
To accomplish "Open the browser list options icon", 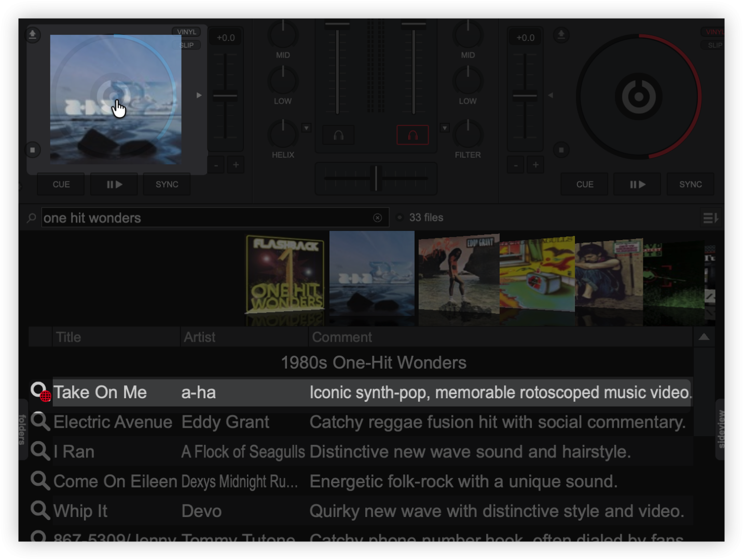I will [x=710, y=218].
